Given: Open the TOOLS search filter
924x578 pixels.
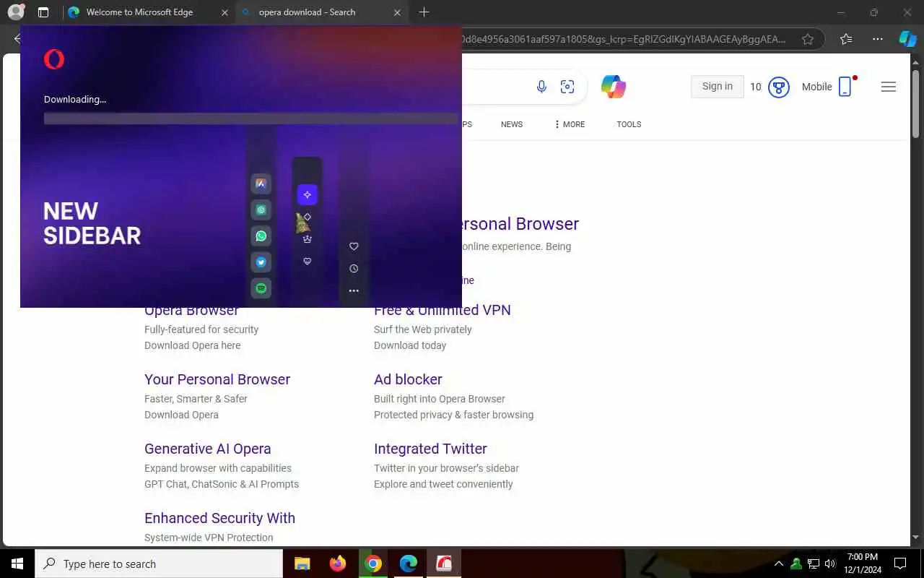Looking at the screenshot, I should pyautogui.click(x=629, y=124).
